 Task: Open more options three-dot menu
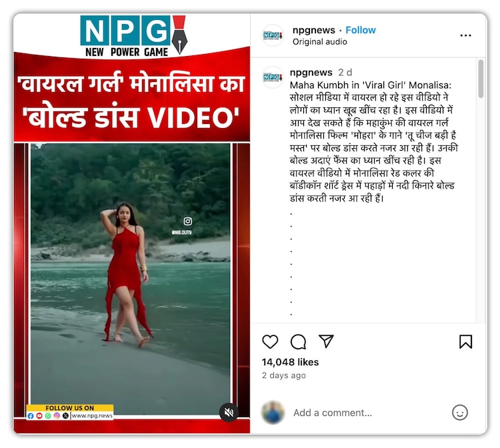point(465,35)
